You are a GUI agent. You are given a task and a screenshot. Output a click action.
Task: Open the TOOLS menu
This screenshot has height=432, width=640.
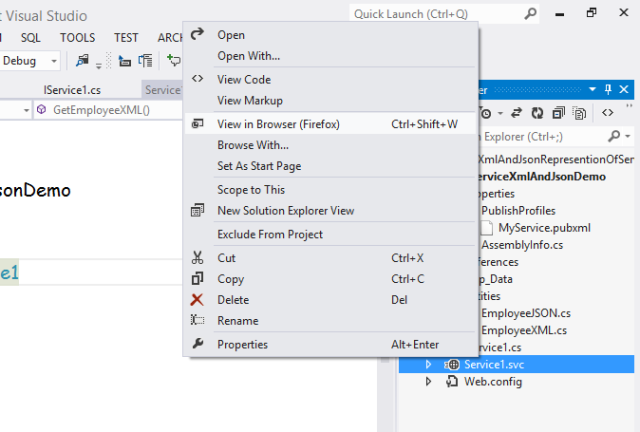pyautogui.click(x=77, y=38)
